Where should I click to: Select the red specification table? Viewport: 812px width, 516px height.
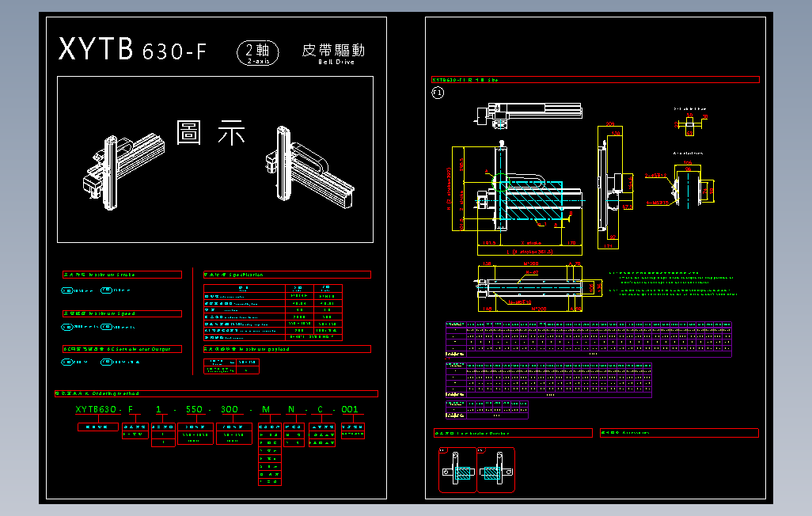[273, 313]
